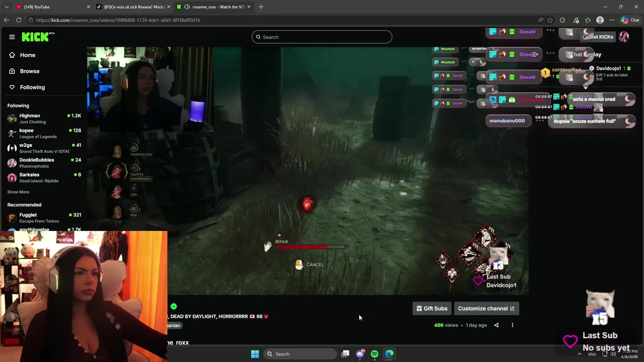Click the "1 day ago" upload date
Screen dimensions: 644x362
476,325
